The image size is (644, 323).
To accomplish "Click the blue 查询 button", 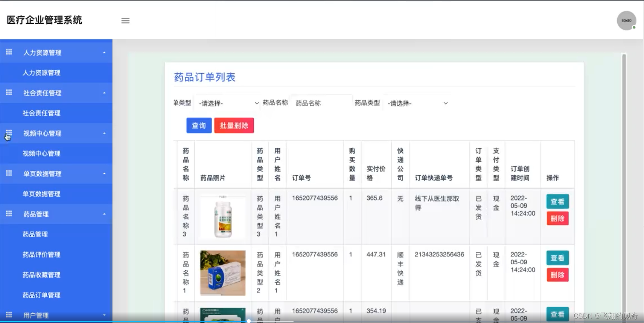I will click(199, 126).
